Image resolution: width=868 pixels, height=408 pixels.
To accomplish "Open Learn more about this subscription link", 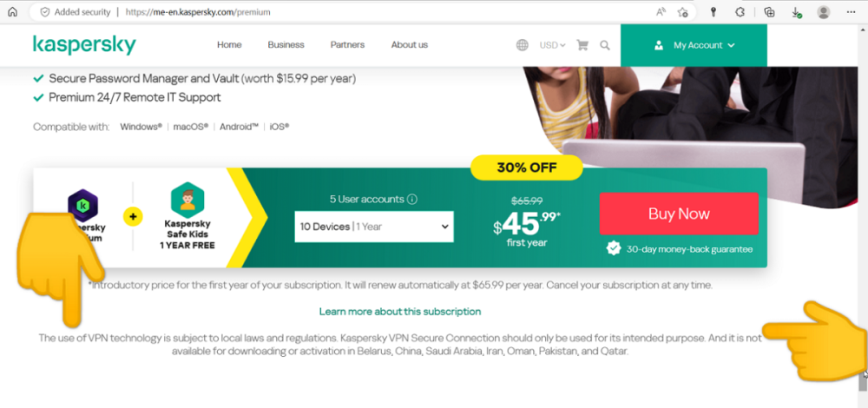I will pyautogui.click(x=399, y=311).
